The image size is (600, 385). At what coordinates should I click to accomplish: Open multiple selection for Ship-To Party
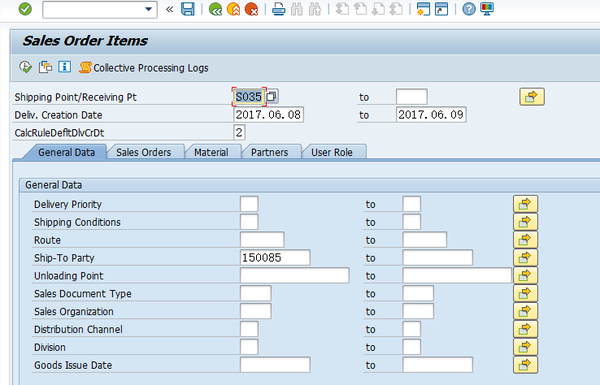pos(525,258)
